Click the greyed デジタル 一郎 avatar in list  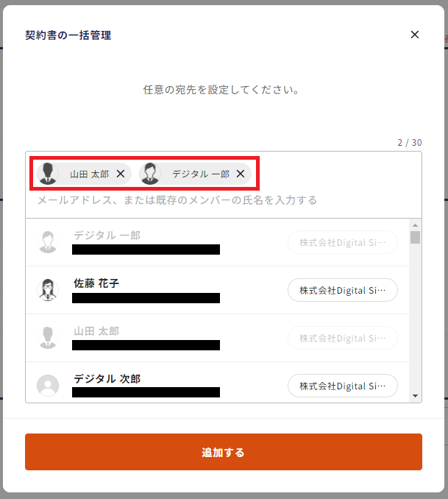tap(48, 242)
